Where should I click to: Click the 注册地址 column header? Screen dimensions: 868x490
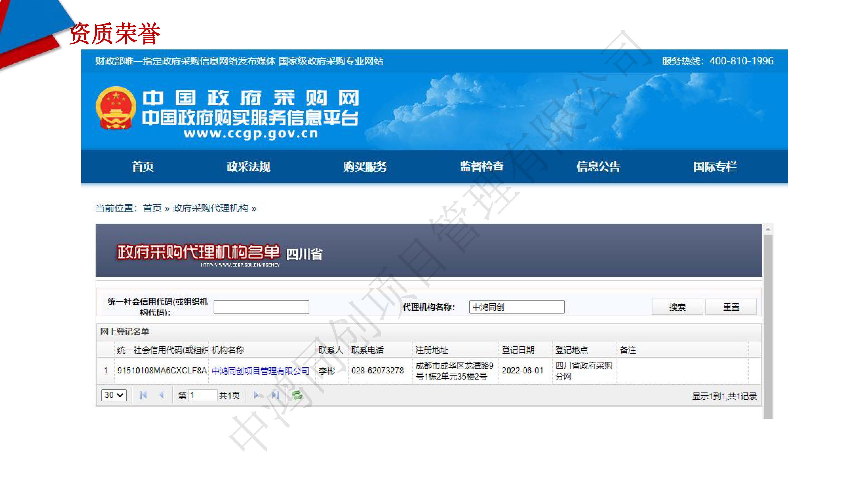pos(455,350)
